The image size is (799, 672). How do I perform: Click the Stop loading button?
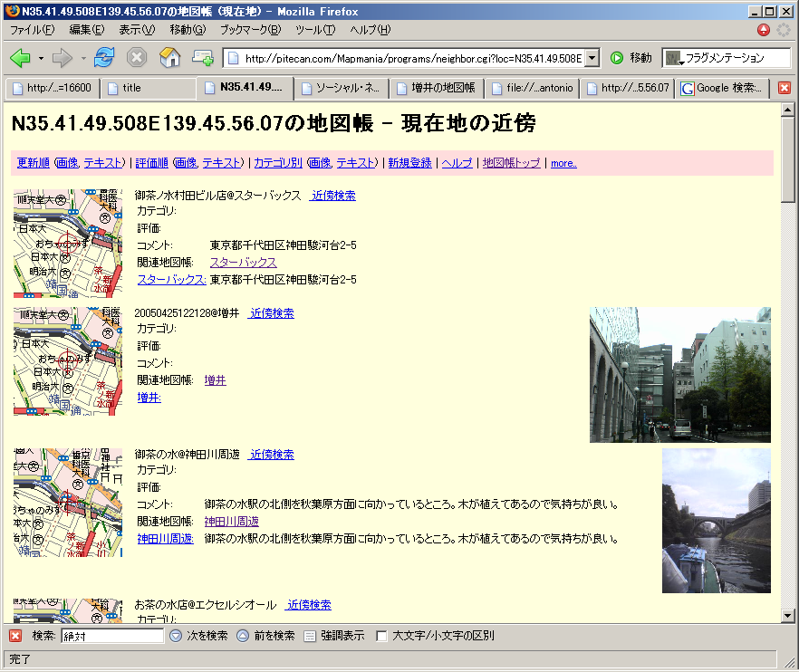pyautogui.click(x=137, y=58)
